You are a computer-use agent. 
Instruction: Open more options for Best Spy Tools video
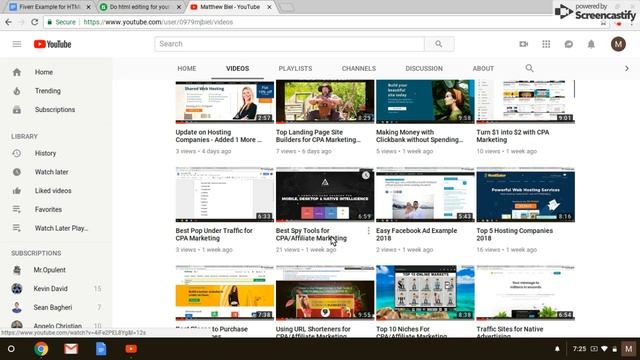(x=369, y=231)
